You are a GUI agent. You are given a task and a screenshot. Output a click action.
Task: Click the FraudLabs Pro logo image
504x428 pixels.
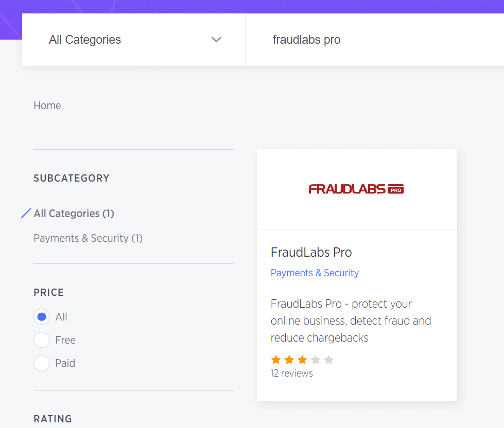point(356,188)
